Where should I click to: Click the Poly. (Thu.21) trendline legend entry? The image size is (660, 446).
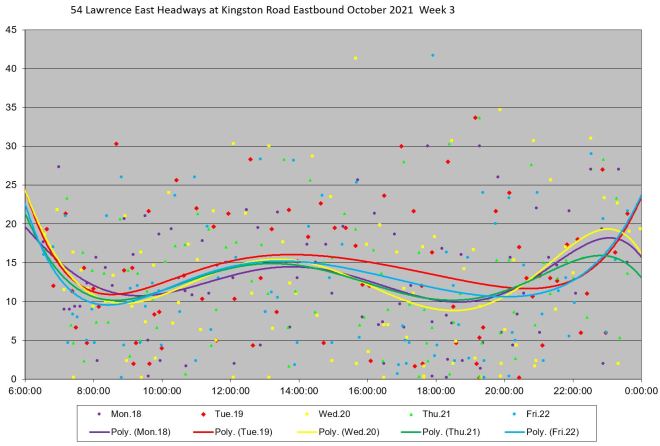click(x=449, y=431)
